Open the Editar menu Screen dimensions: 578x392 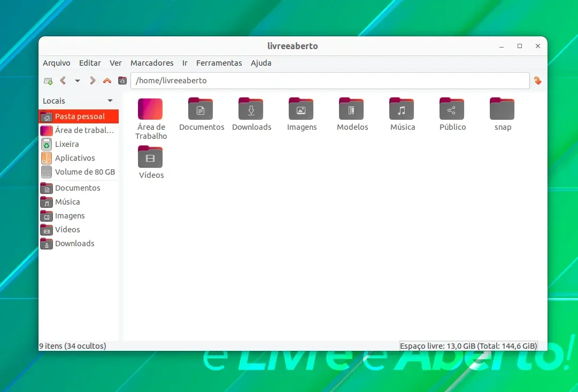(90, 63)
